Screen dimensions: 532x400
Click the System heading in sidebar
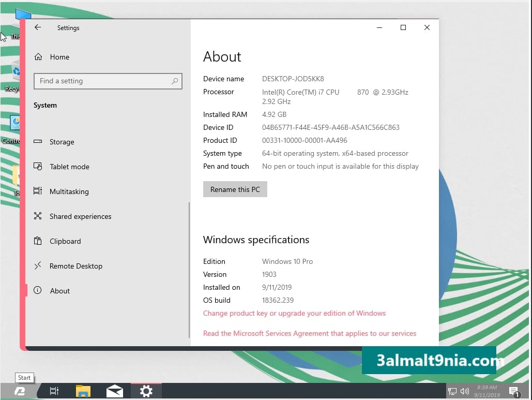tap(45, 105)
